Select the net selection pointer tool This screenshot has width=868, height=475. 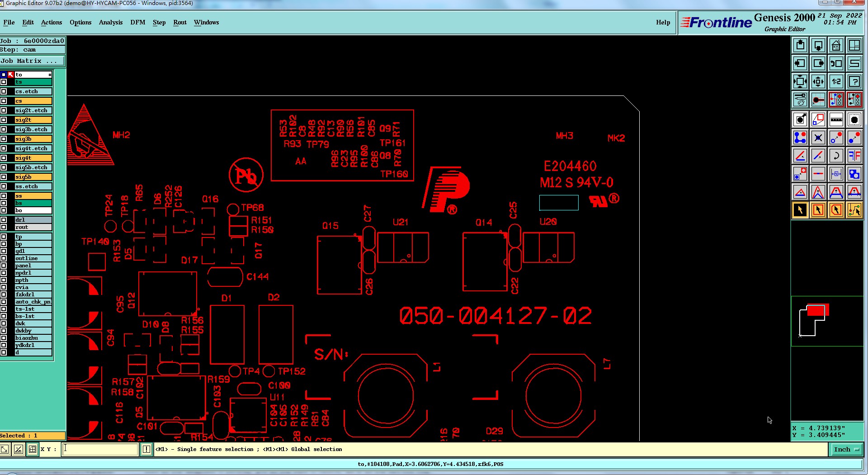(x=854, y=210)
